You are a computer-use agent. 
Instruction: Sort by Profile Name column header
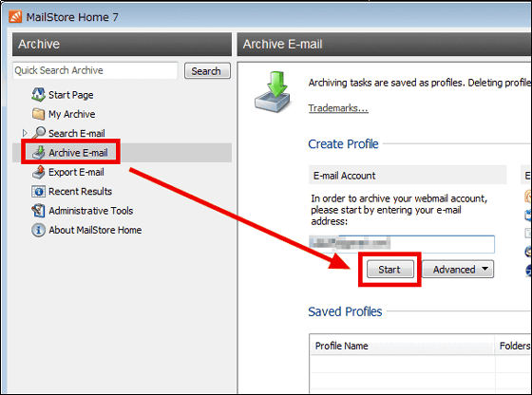tap(402, 346)
